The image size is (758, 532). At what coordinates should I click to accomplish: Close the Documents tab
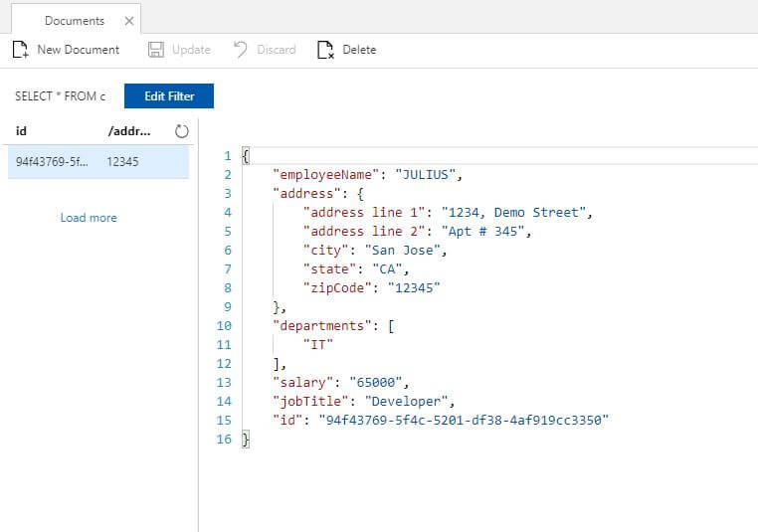[127, 21]
